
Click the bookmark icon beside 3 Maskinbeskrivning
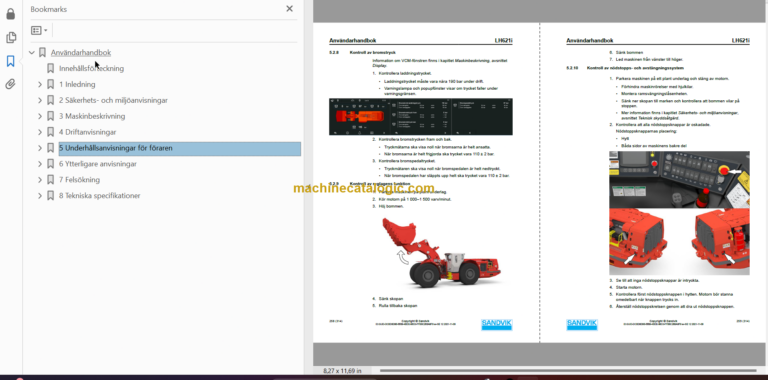click(x=50, y=116)
